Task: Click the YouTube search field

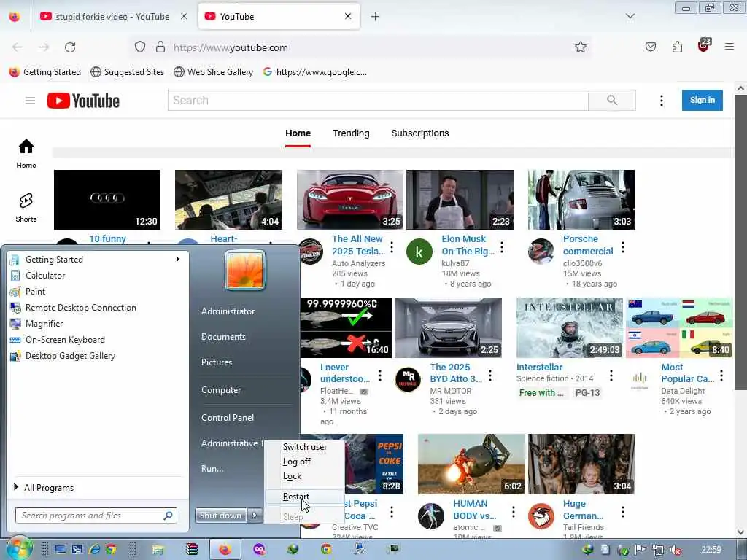Action: [x=378, y=100]
